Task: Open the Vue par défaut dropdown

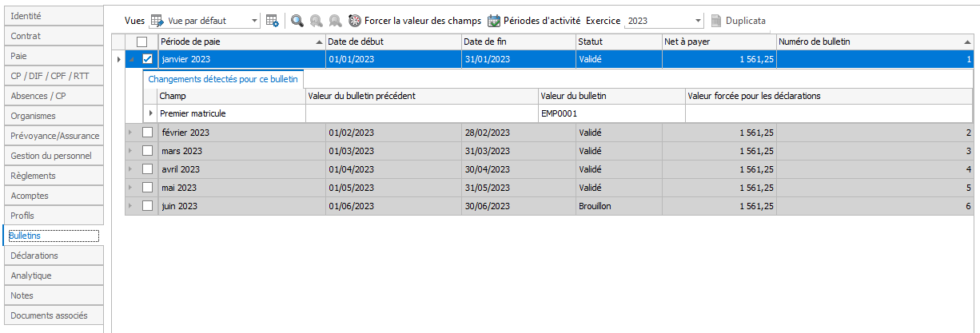Action: click(x=254, y=21)
